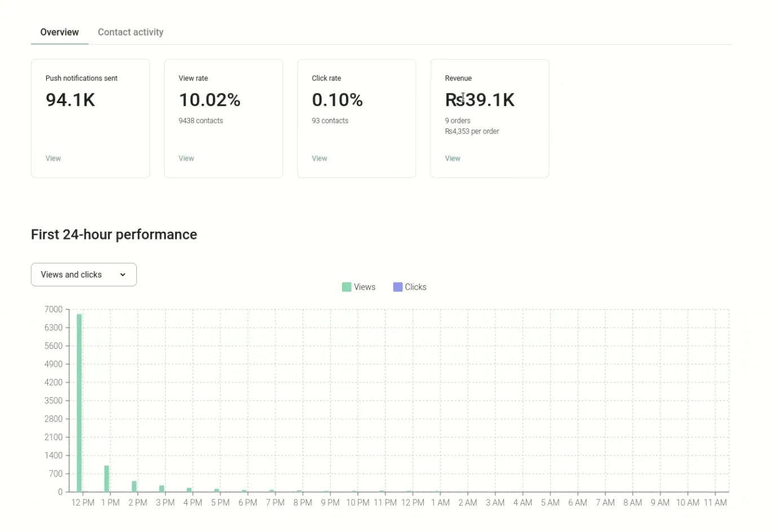Click the Views legend label
This screenshot has width=771, height=532.
(x=365, y=287)
